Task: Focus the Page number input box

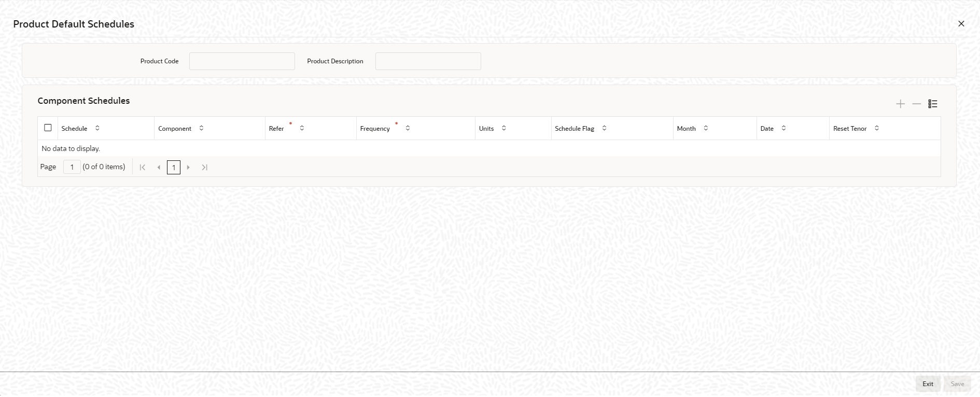Action: (x=72, y=167)
